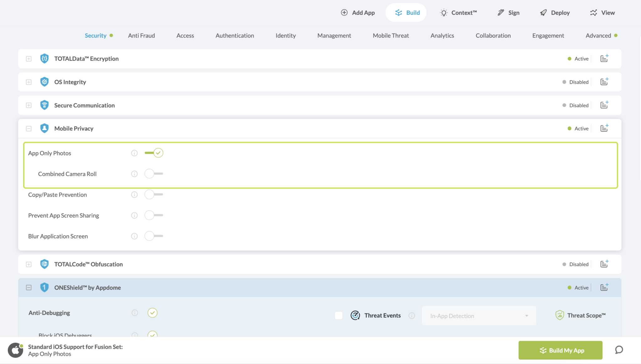Switch to the Anti Fraud tab
This screenshot has width=641, height=364.
tap(141, 36)
